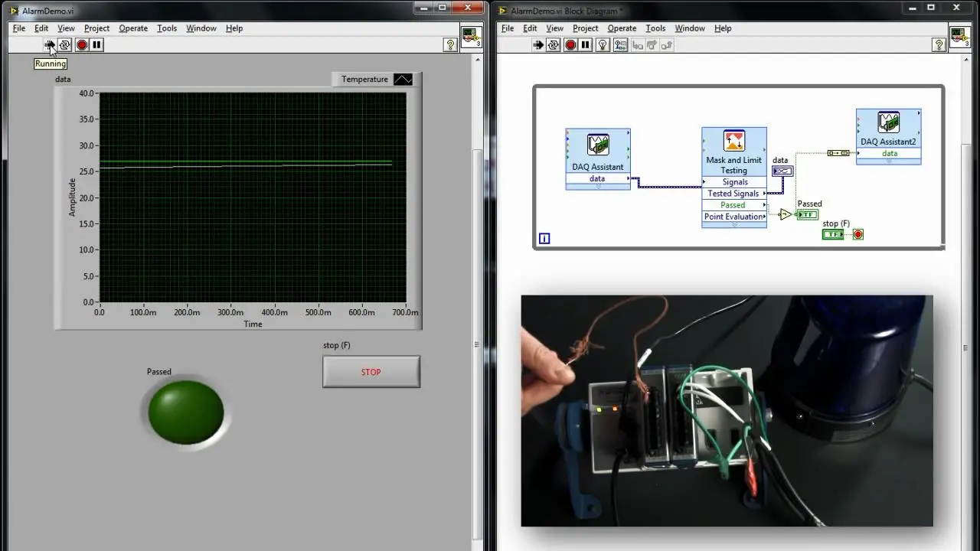980x551 pixels.
Task: Click the Temperature plot legend sample
Action: pos(403,80)
